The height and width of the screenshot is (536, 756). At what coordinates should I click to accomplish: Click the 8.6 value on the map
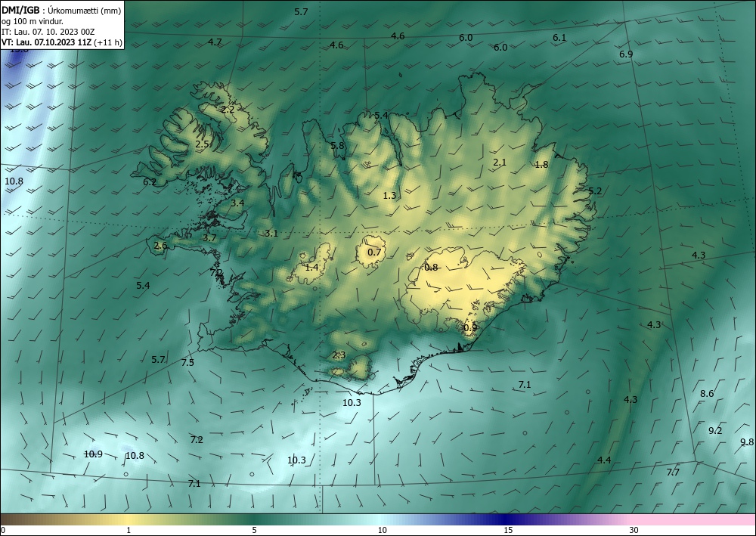pos(707,393)
